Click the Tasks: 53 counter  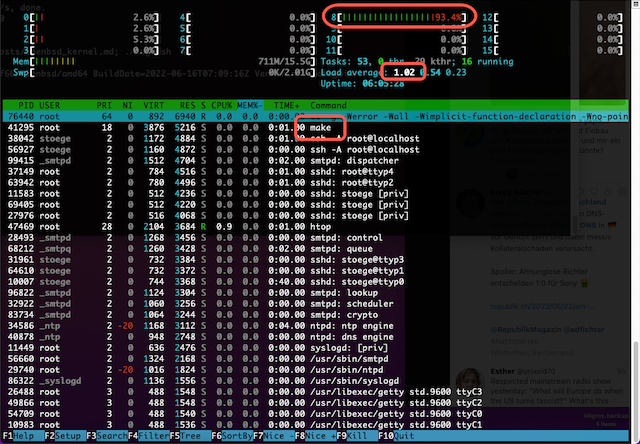pos(346,62)
